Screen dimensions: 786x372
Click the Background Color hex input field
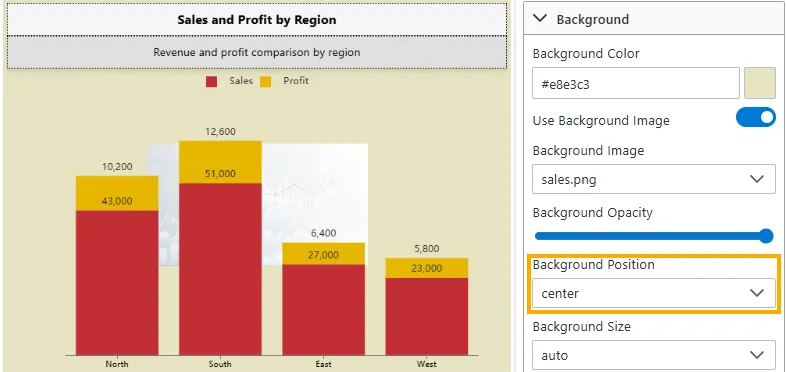click(636, 83)
